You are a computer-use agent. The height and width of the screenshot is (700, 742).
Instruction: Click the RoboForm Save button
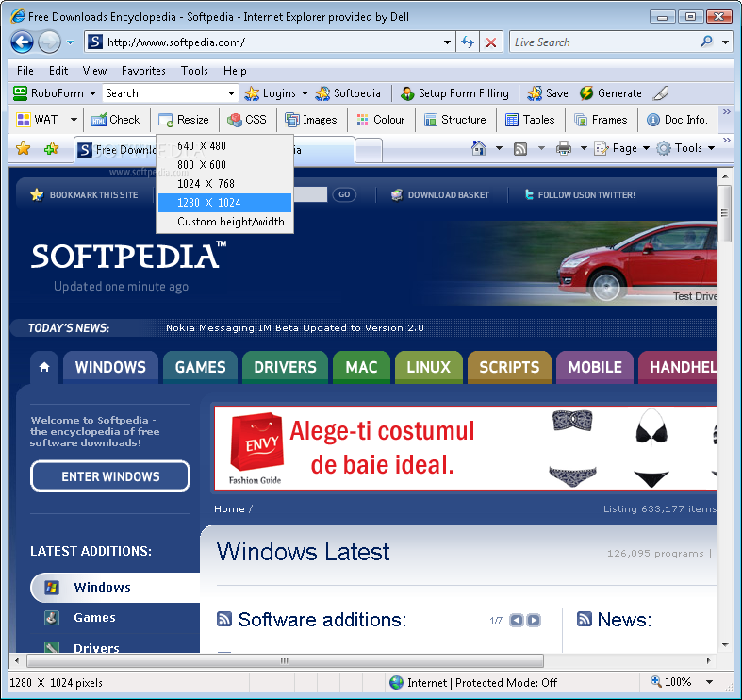548,93
